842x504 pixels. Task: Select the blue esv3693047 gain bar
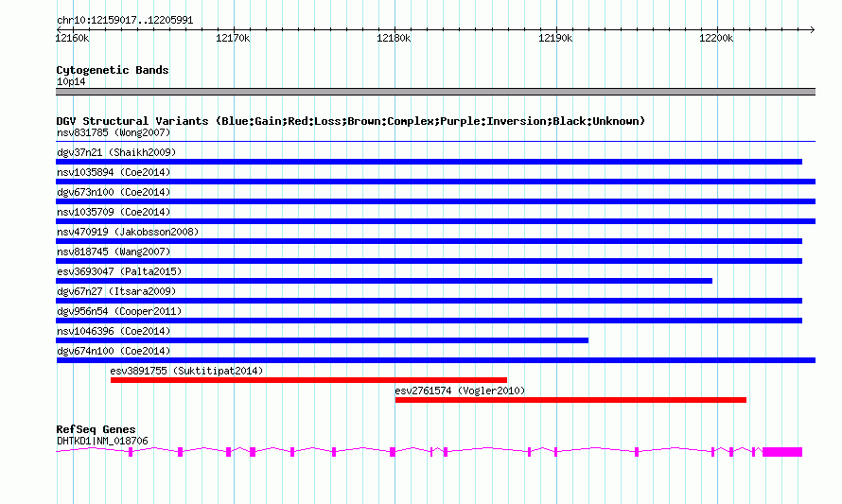[384, 281]
